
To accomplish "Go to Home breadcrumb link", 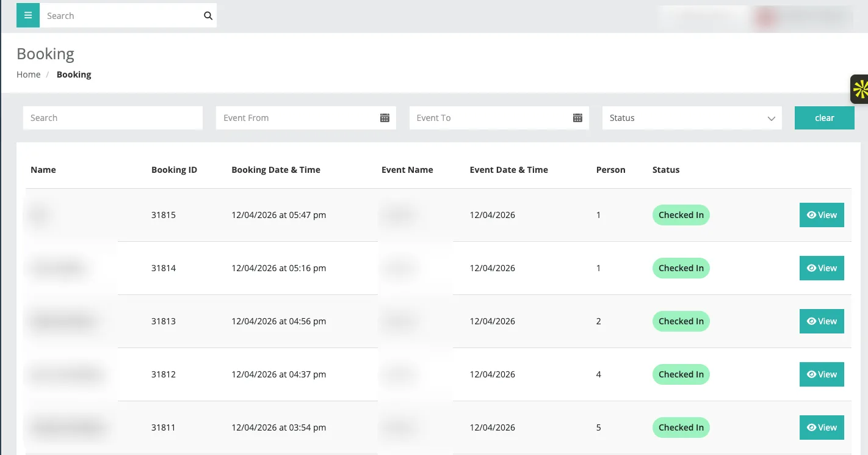I will click(29, 75).
